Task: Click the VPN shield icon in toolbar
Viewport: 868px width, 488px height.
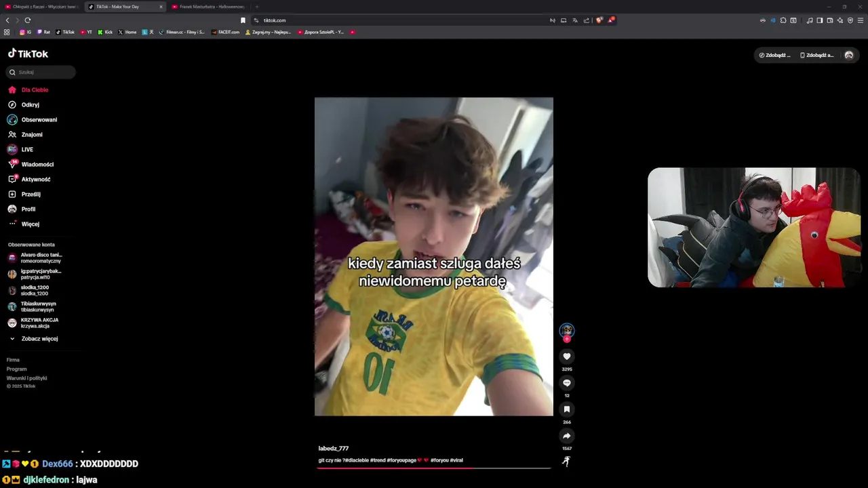Action: (850, 20)
